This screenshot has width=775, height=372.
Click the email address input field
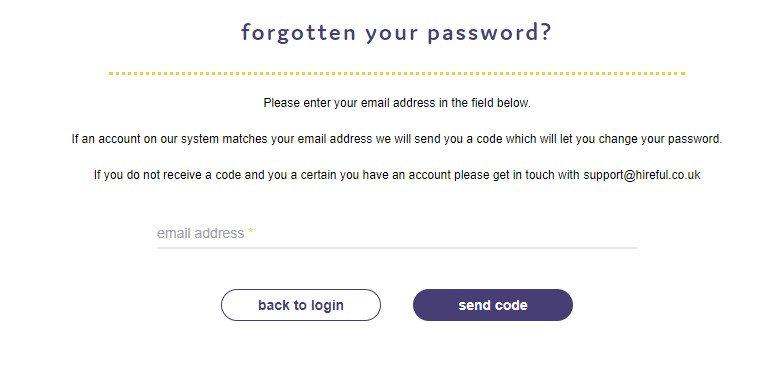(x=396, y=233)
